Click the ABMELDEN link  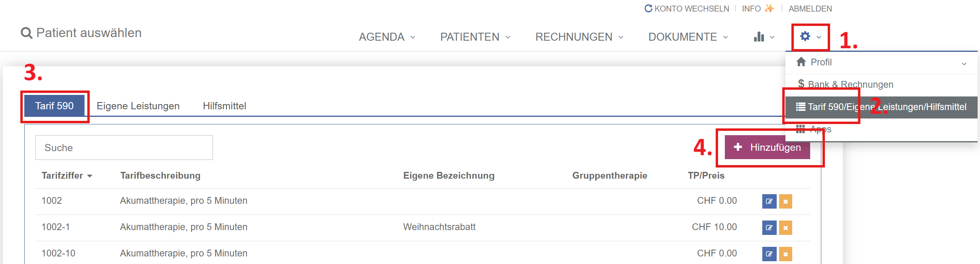pos(810,9)
